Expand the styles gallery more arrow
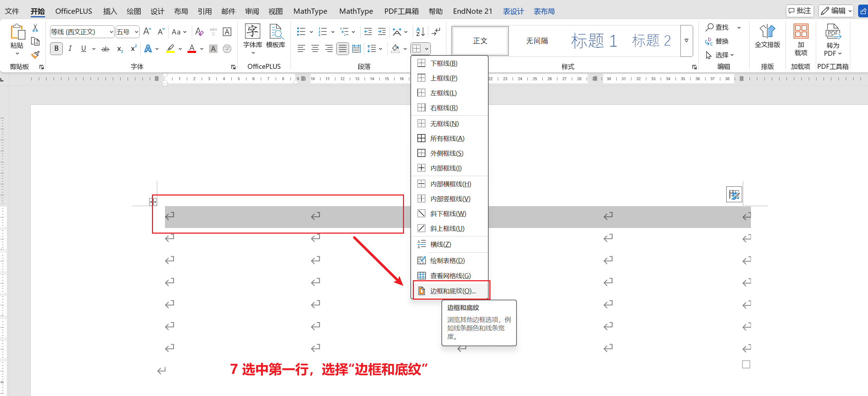The height and width of the screenshot is (396, 868). (x=686, y=41)
